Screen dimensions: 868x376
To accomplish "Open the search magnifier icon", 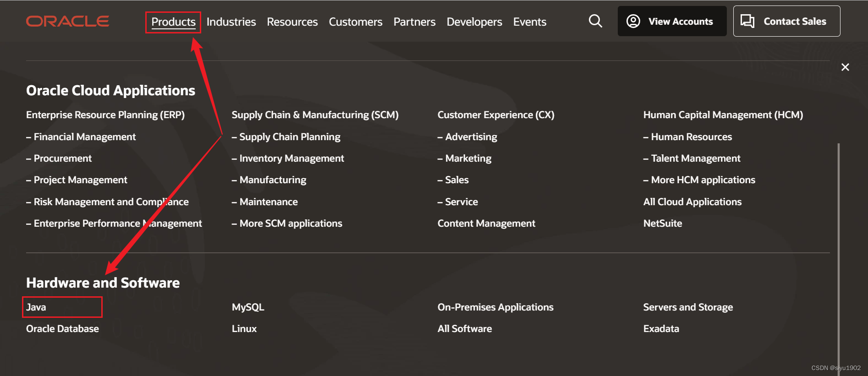I will pyautogui.click(x=595, y=21).
